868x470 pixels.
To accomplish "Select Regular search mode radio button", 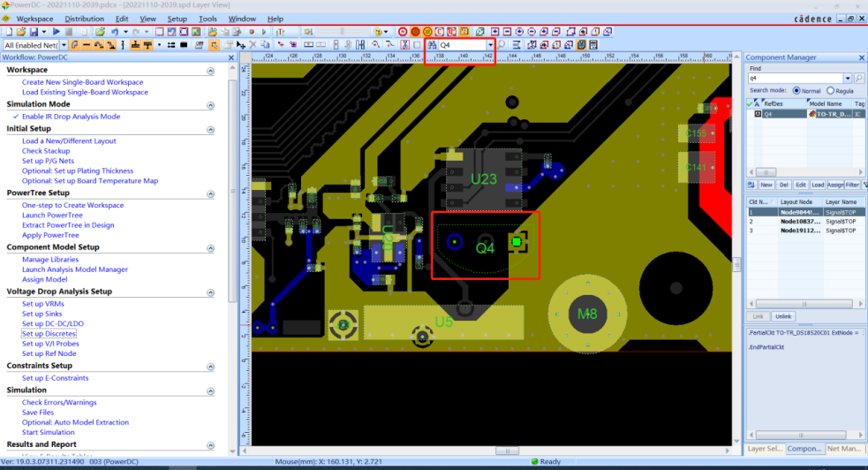I will pyautogui.click(x=830, y=91).
